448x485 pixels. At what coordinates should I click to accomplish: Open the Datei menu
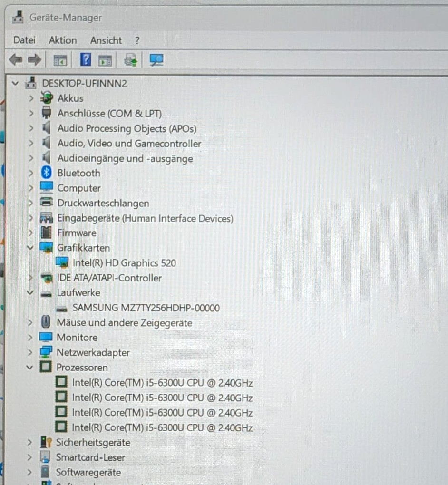coord(24,40)
